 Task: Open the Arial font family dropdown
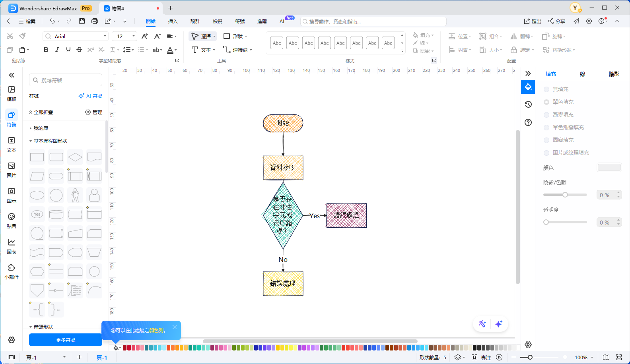76,36
